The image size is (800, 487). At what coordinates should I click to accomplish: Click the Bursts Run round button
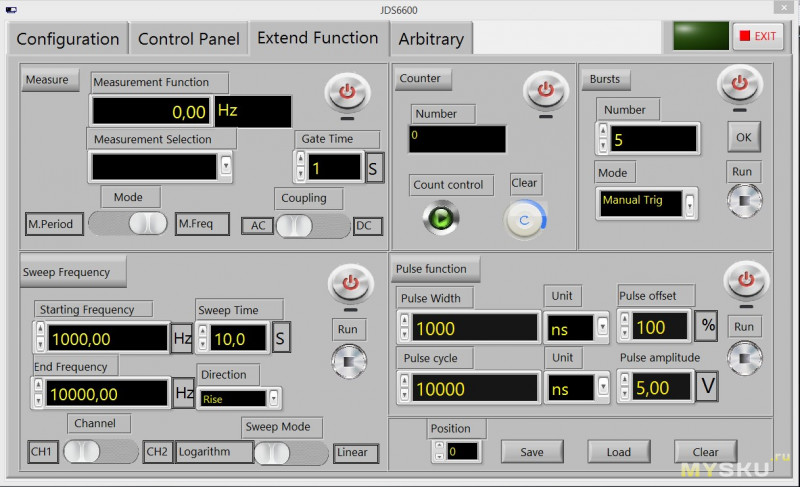coord(744,200)
